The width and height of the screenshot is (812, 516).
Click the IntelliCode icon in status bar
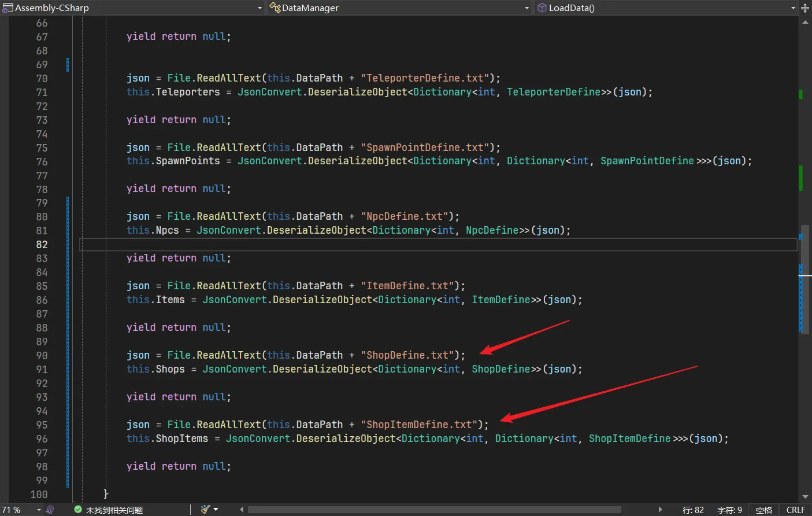click(x=50, y=510)
